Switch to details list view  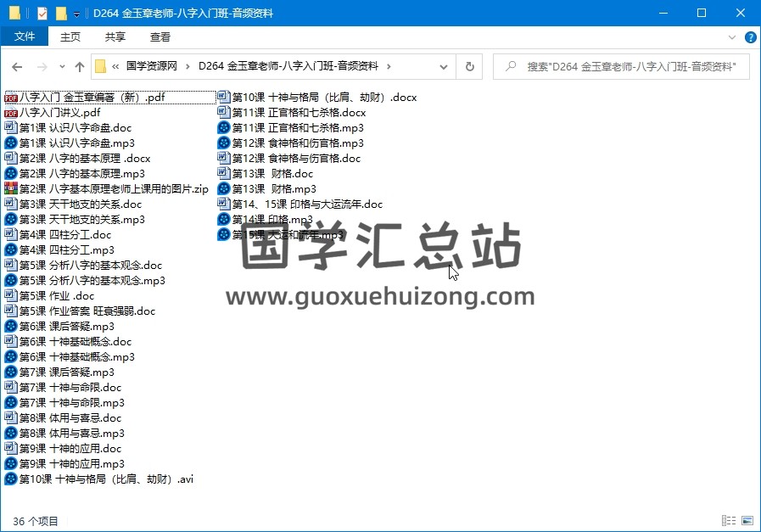729,521
